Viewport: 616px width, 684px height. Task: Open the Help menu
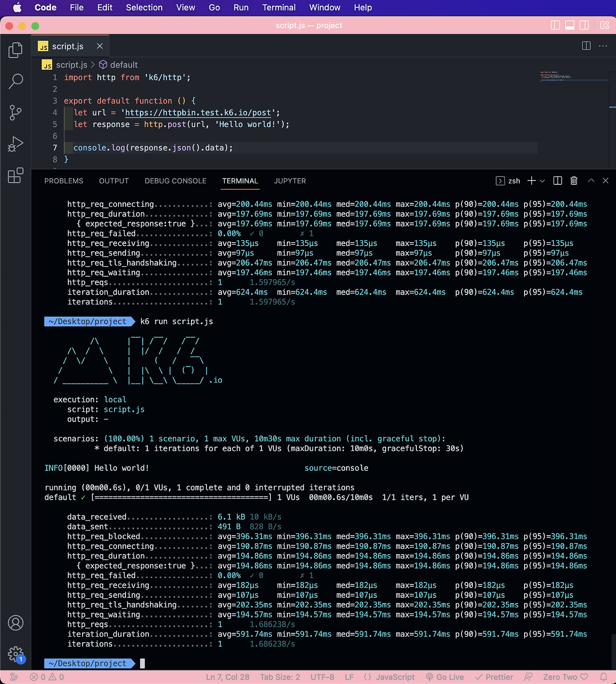click(x=363, y=7)
